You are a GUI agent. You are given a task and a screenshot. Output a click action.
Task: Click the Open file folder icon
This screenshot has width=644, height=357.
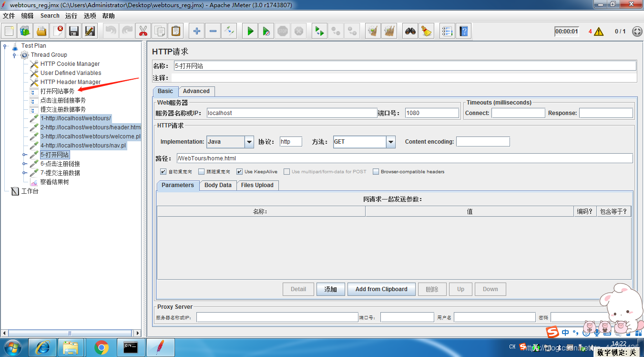[41, 31]
